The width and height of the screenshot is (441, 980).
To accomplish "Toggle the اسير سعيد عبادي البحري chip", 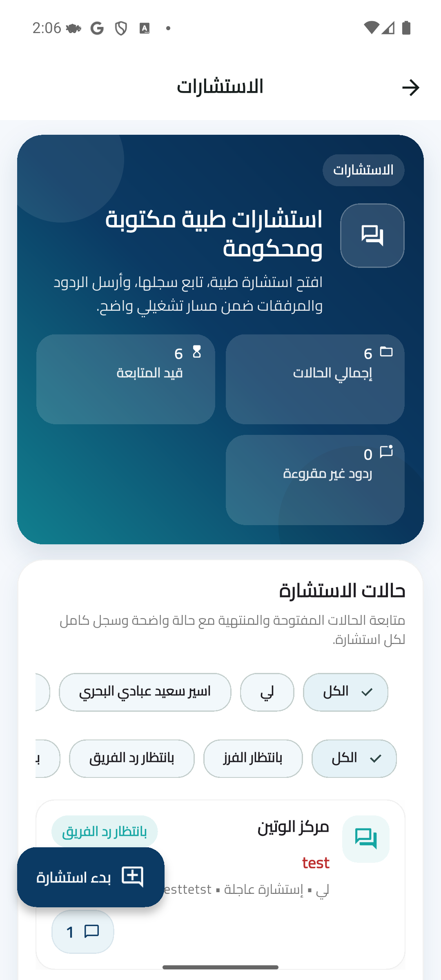I will (145, 692).
